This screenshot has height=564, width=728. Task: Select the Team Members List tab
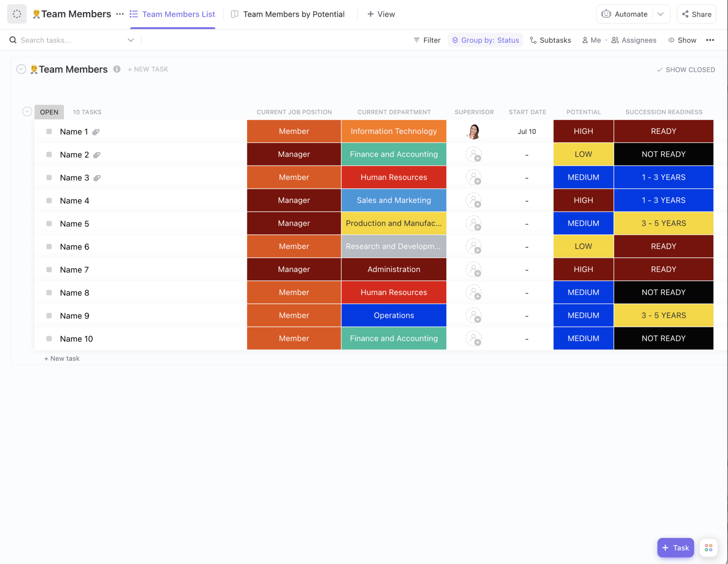(178, 14)
